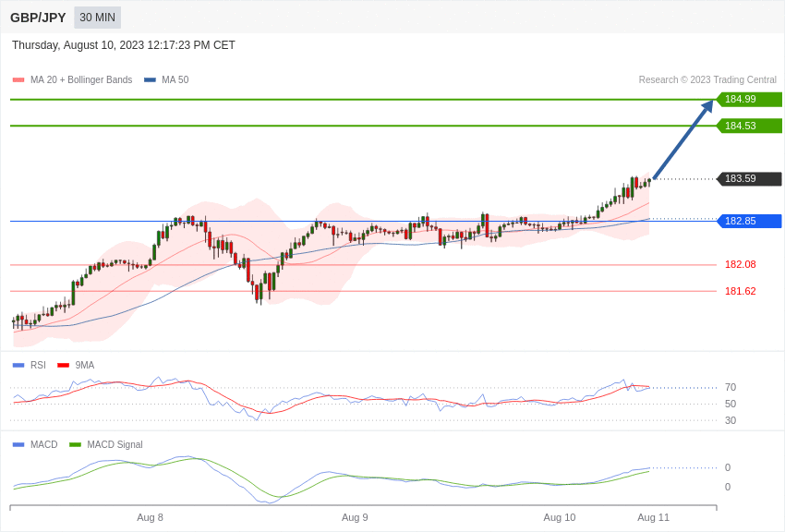Click the 183.59 current price tag
The height and width of the screenshot is (532, 785).
click(x=749, y=179)
